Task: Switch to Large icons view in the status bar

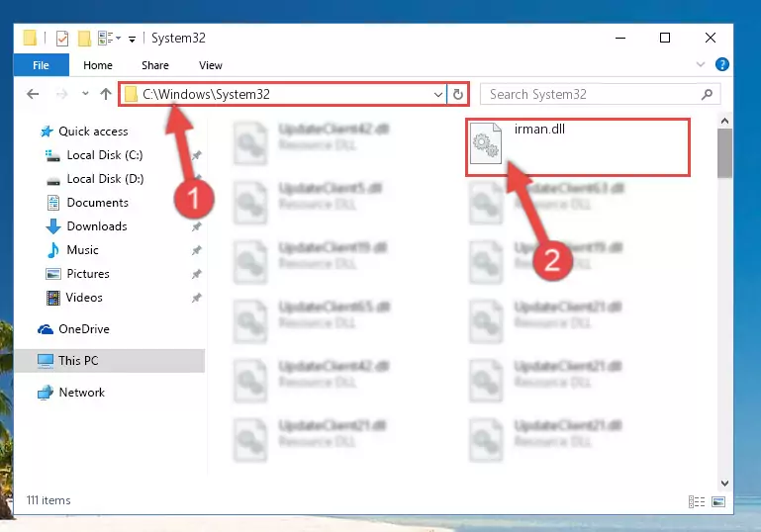Action: [718, 502]
